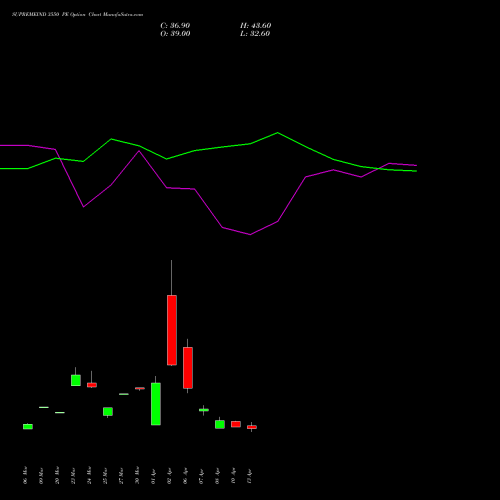
Task: Click the small red candlestick for 24 Mar
Action: point(92,385)
